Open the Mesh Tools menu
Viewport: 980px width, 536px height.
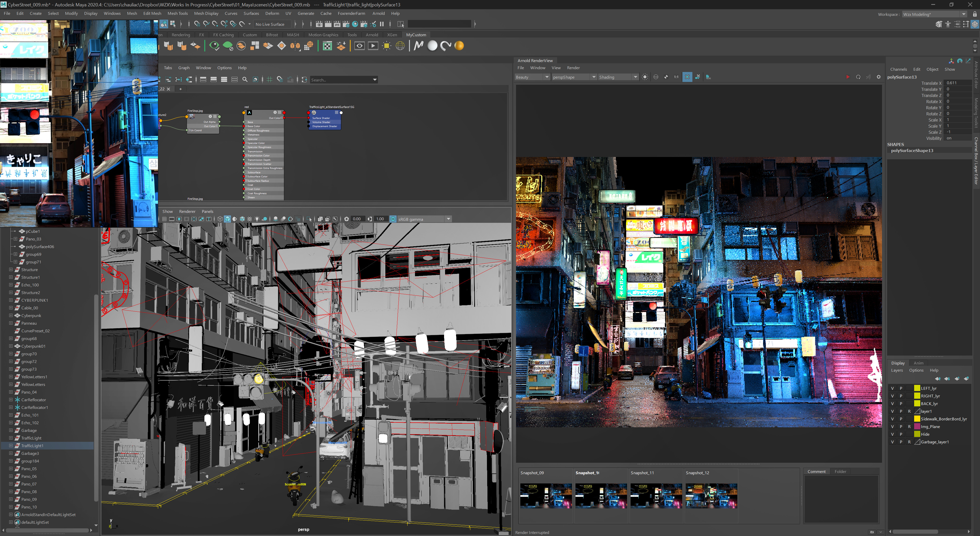(x=178, y=13)
